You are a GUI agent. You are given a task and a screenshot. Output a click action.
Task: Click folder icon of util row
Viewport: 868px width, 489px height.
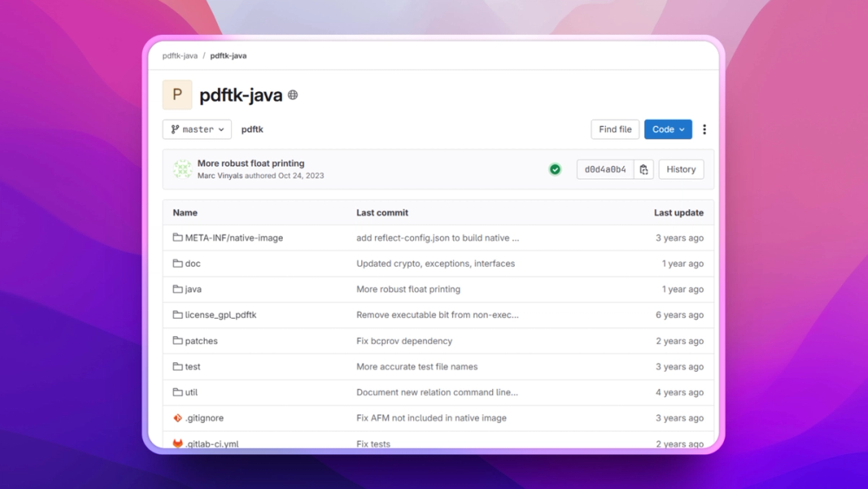177,392
